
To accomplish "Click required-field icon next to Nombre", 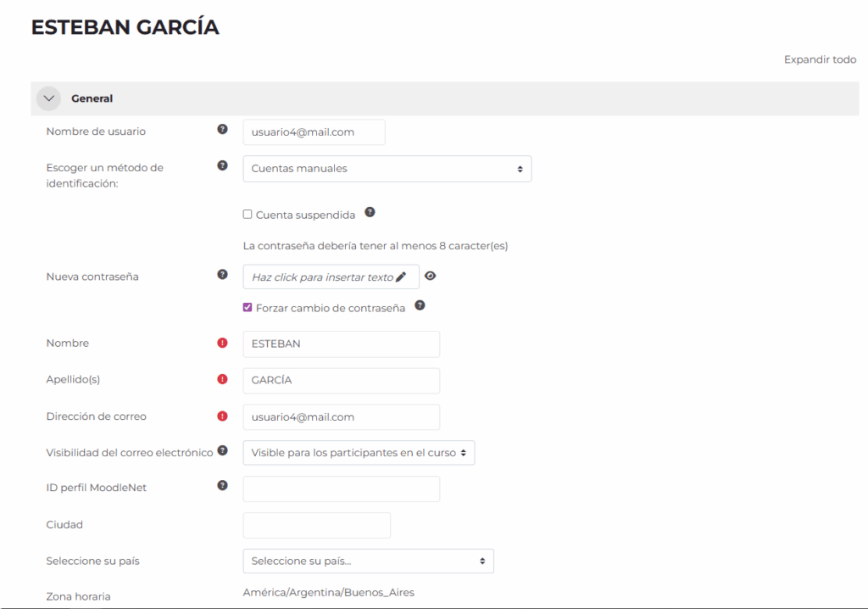I will (x=222, y=344).
